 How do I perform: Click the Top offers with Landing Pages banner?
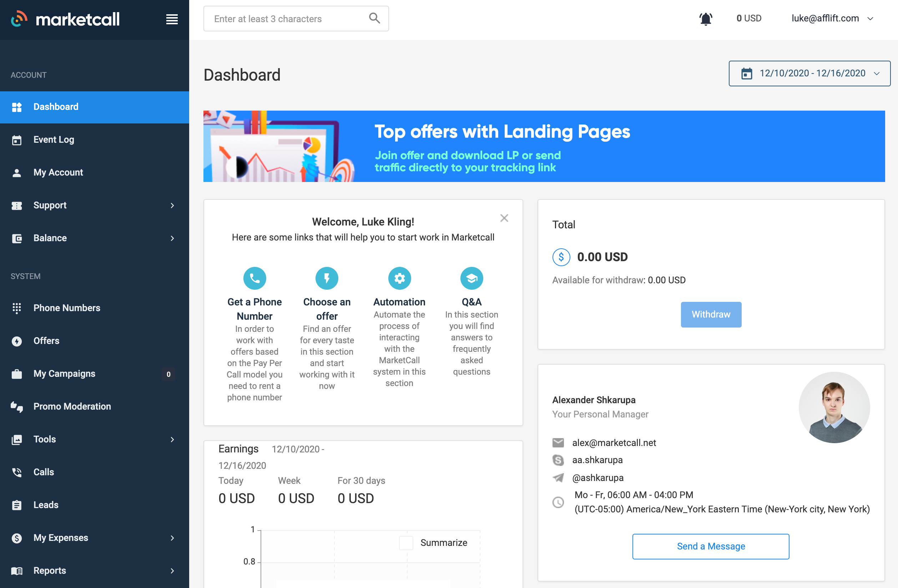544,146
